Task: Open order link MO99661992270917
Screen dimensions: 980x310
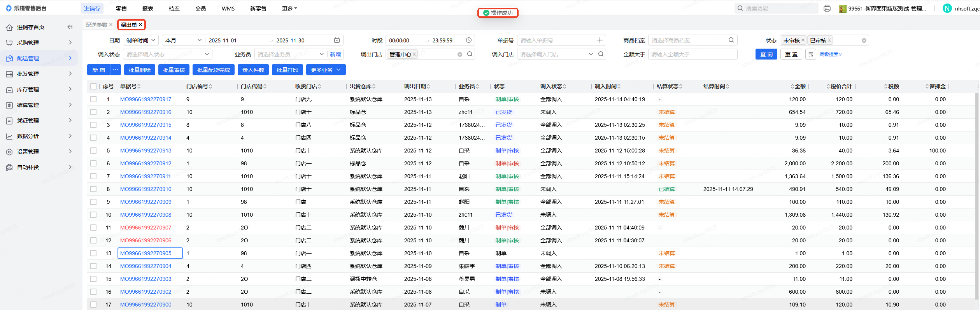Action: [x=146, y=99]
